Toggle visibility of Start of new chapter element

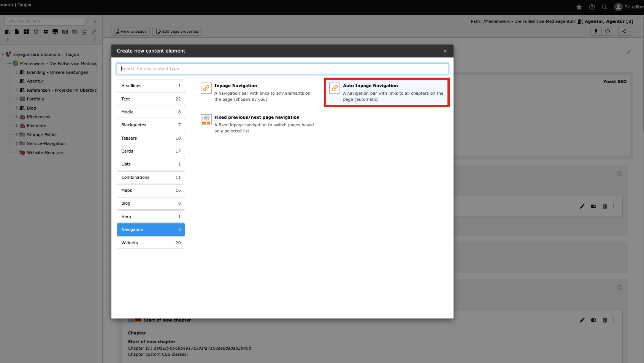[x=593, y=320]
